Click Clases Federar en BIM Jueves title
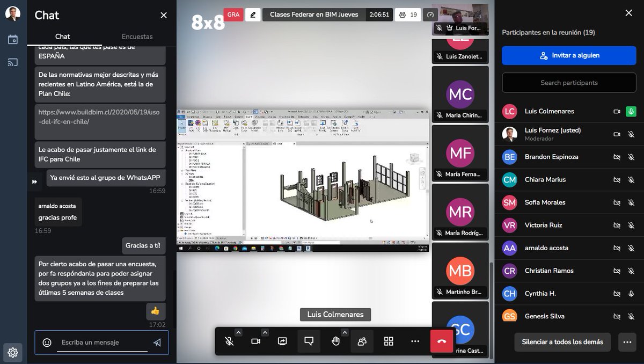The width and height of the screenshot is (644, 364). (x=314, y=14)
